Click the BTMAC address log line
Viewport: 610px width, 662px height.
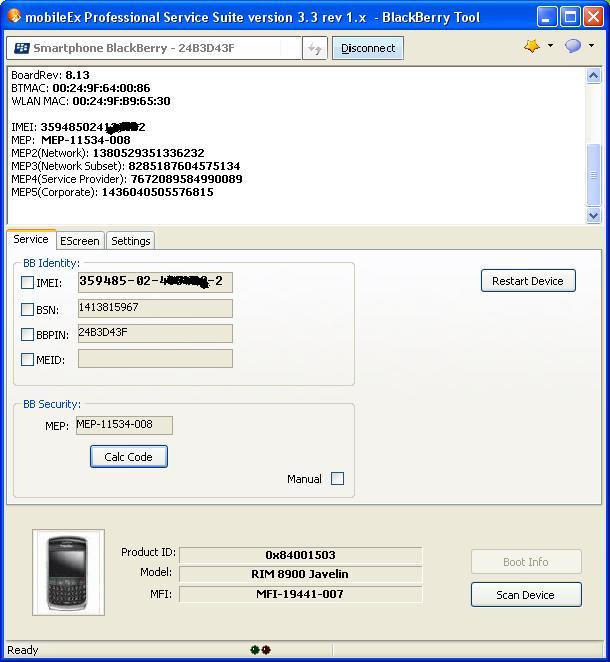tap(81, 88)
